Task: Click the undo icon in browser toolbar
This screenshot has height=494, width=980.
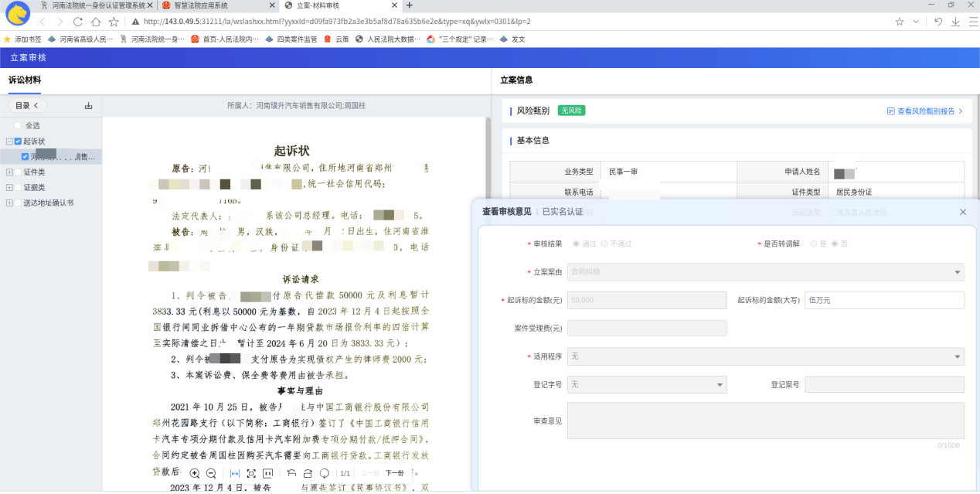Action: [x=938, y=22]
